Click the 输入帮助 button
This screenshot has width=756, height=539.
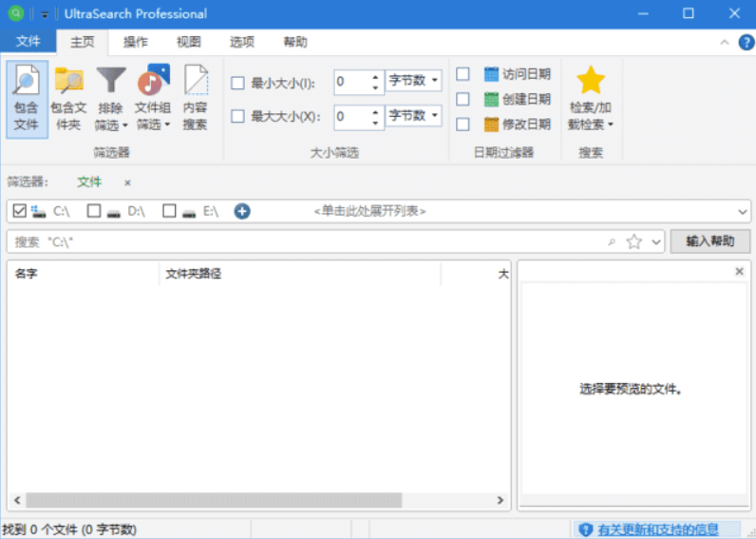coord(709,241)
